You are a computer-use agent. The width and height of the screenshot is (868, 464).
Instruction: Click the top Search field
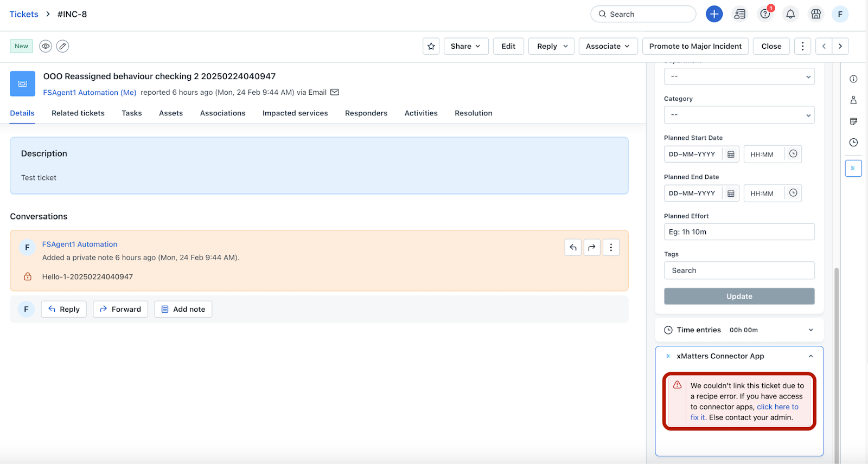pos(643,14)
